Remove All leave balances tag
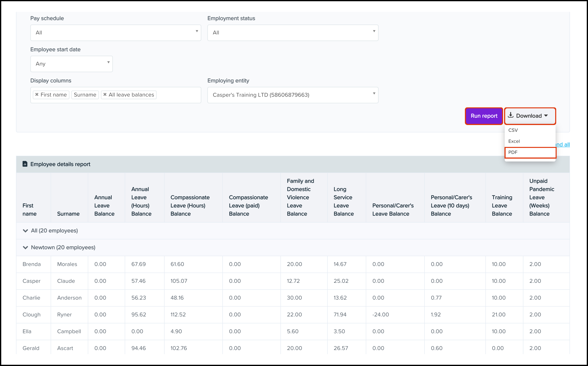The image size is (588, 366). (105, 95)
